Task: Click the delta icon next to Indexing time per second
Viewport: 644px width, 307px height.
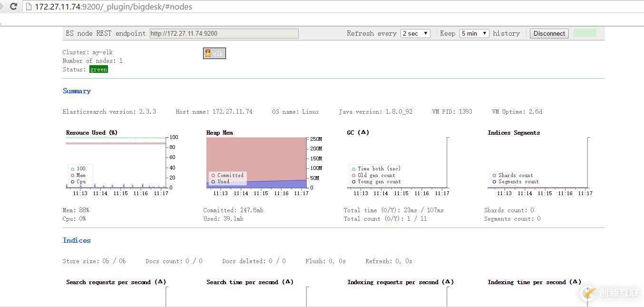Action: 575,281
